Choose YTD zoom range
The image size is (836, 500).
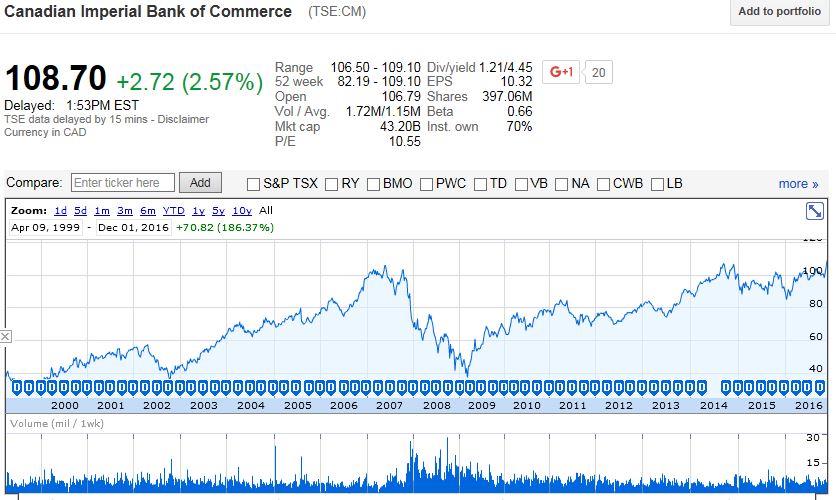coord(174,211)
